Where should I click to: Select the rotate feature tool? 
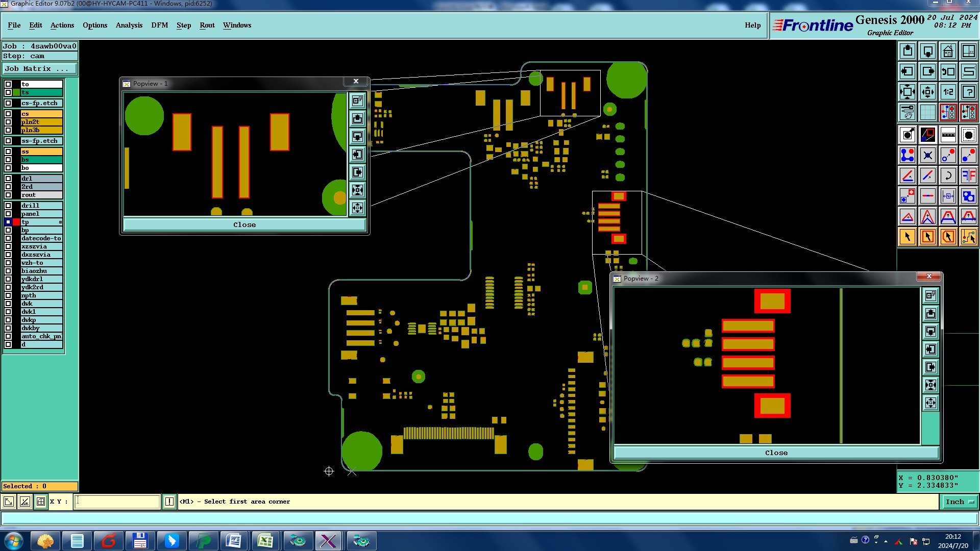point(948,176)
